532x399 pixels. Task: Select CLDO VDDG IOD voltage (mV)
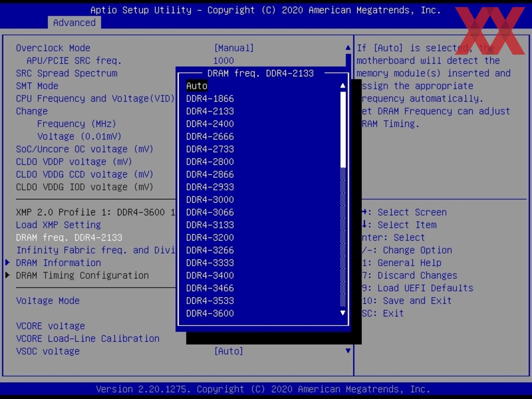tap(84, 187)
